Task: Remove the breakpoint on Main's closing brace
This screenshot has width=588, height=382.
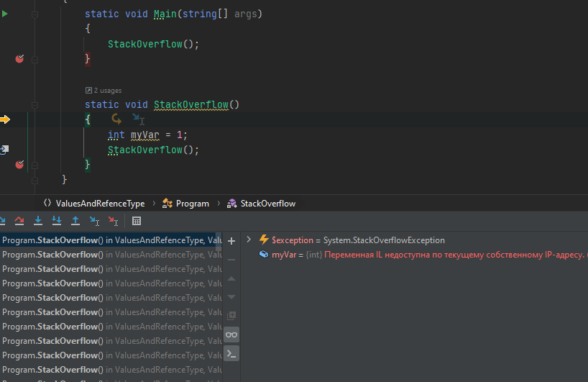Action: click(x=19, y=58)
